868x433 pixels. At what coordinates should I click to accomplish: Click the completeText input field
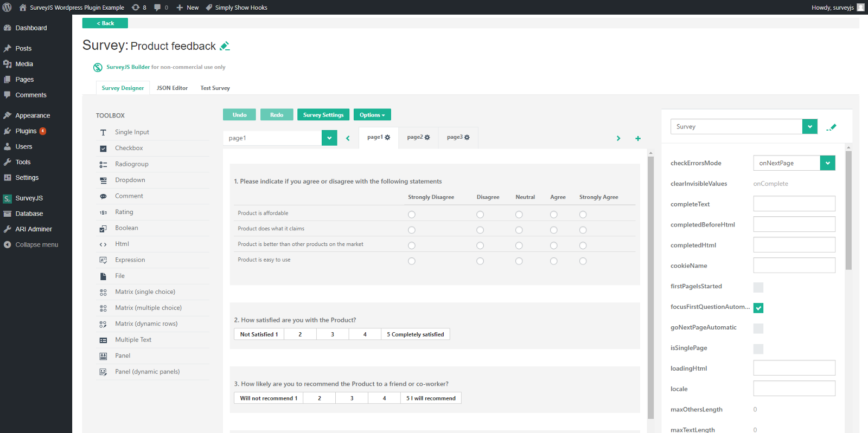tap(794, 204)
